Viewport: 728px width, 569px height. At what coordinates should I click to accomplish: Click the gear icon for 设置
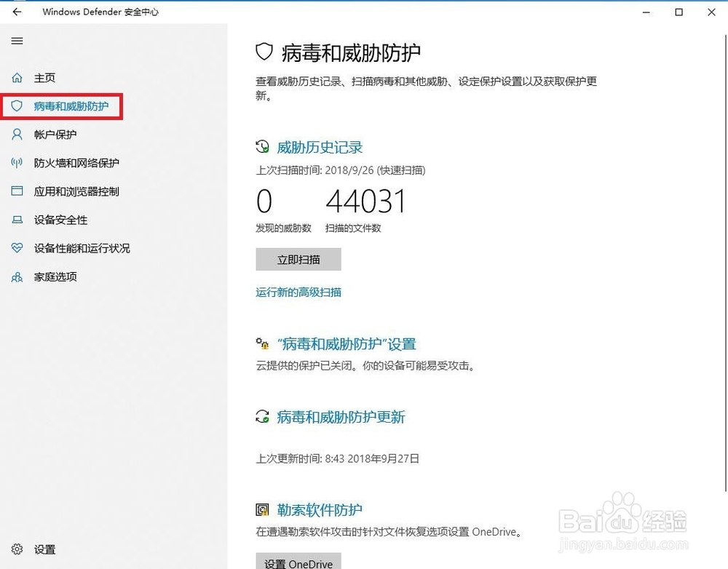click(x=17, y=549)
